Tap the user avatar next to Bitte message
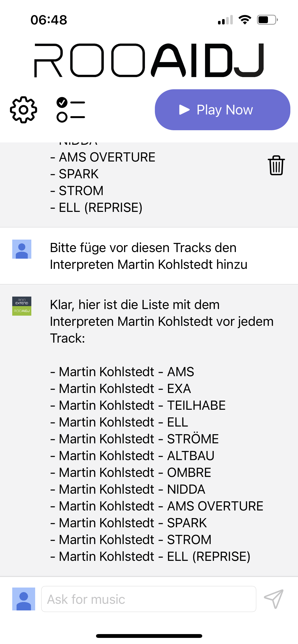This screenshot has height=644, width=298. pos(22,249)
